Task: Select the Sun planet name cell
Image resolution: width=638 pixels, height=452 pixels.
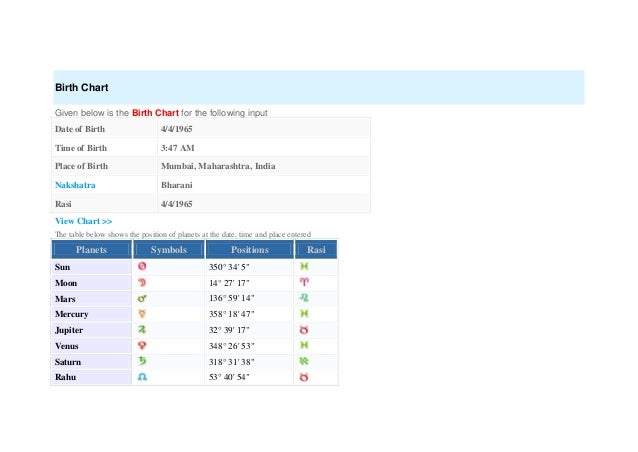Action: 92,267
